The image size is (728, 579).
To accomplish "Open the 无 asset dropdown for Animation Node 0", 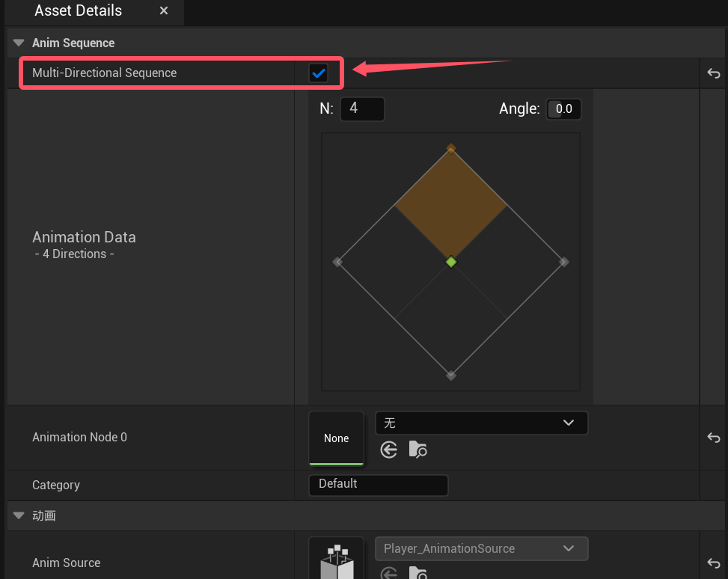I will (481, 423).
